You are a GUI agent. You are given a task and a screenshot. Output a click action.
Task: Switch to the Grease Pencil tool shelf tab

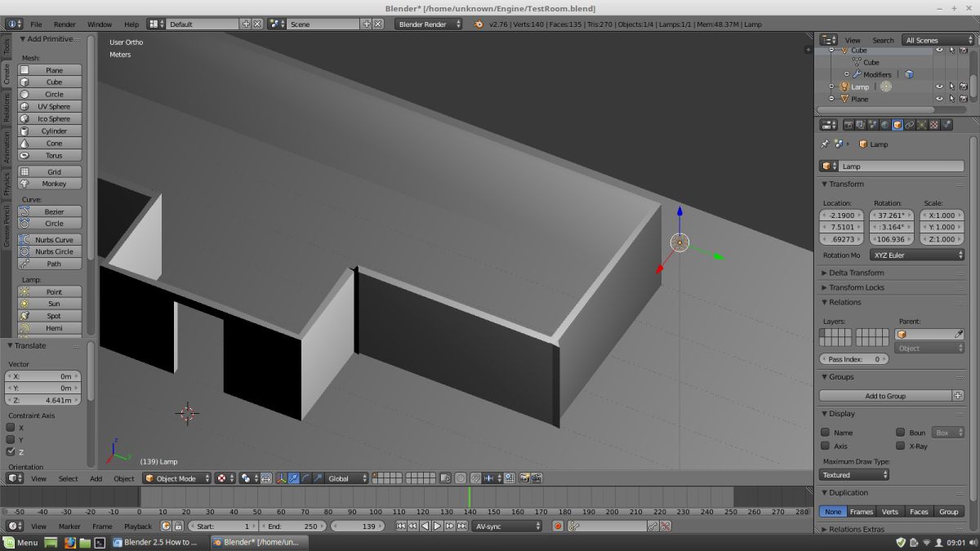7,226
